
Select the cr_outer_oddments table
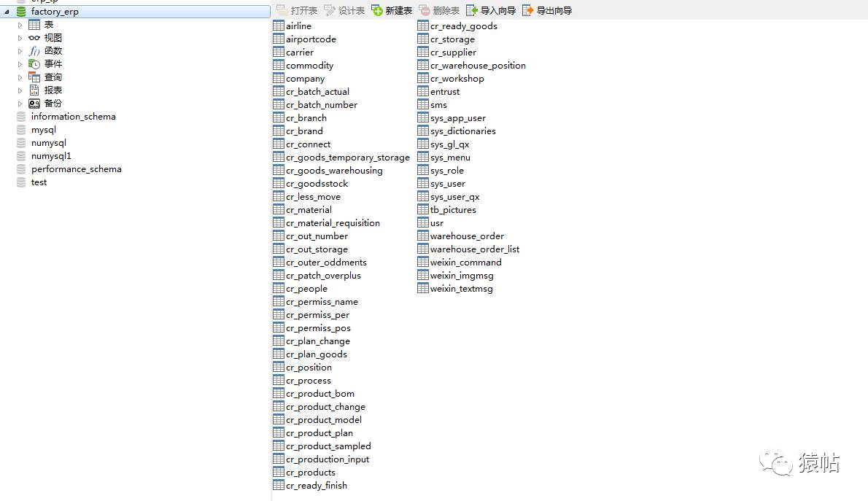click(326, 263)
